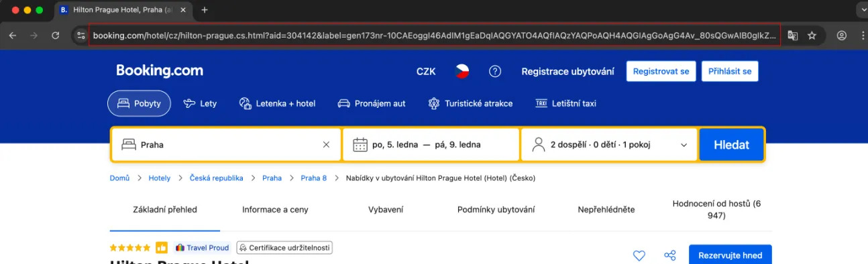Viewport: 868px width, 264px height.
Task: Click the Praha breadcrumb link
Action: tap(272, 178)
